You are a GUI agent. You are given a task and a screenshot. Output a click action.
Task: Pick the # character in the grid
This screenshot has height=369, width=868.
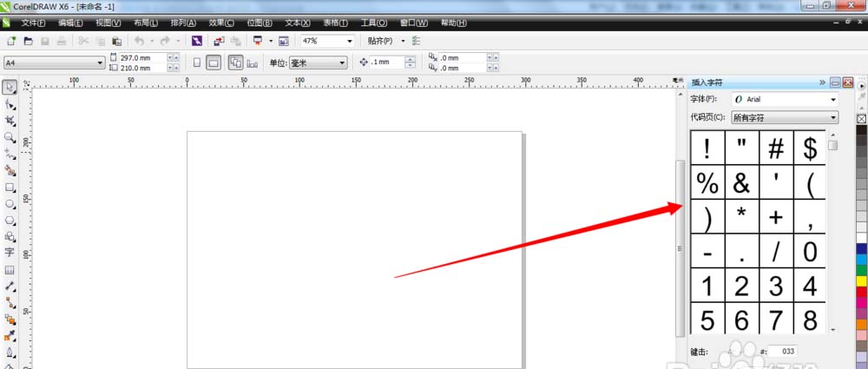776,148
